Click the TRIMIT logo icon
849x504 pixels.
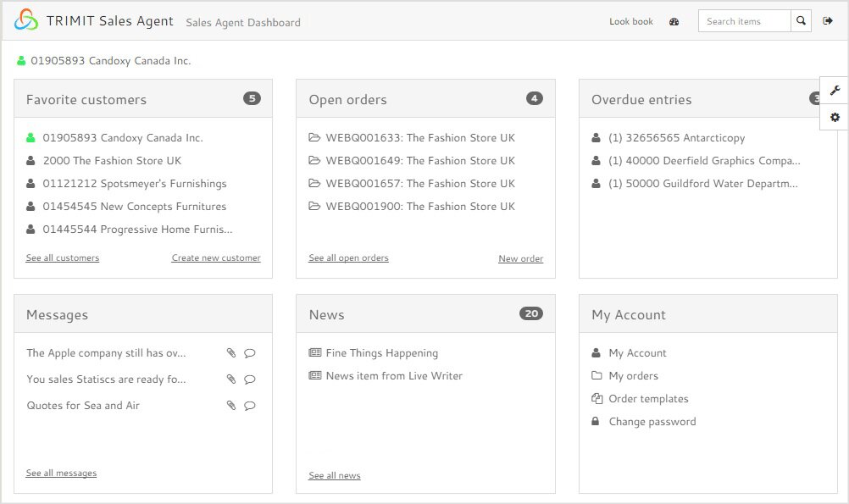[26, 20]
